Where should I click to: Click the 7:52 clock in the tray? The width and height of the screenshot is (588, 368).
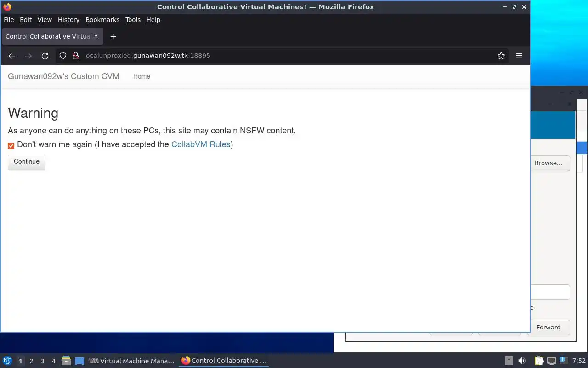tap(579, 361)
